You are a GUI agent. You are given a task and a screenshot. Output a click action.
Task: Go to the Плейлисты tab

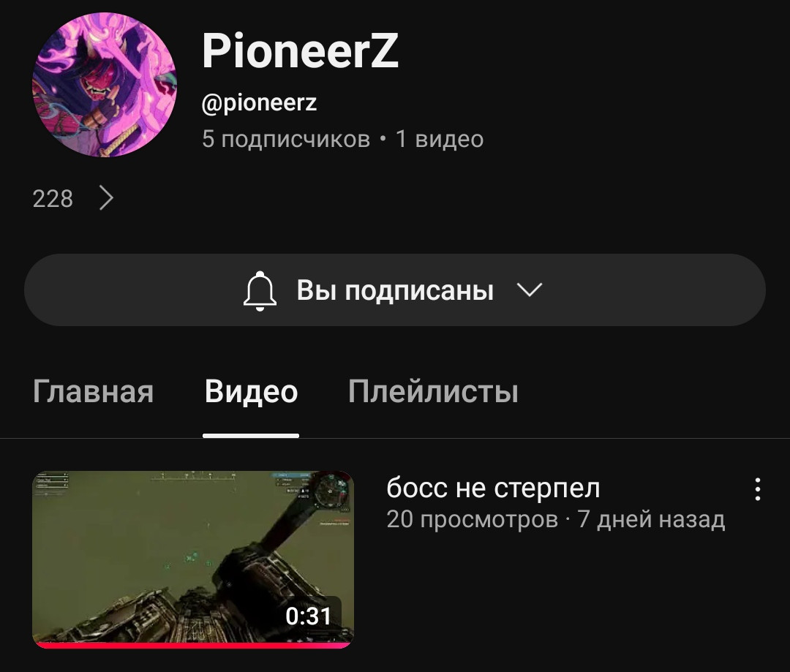433,391
